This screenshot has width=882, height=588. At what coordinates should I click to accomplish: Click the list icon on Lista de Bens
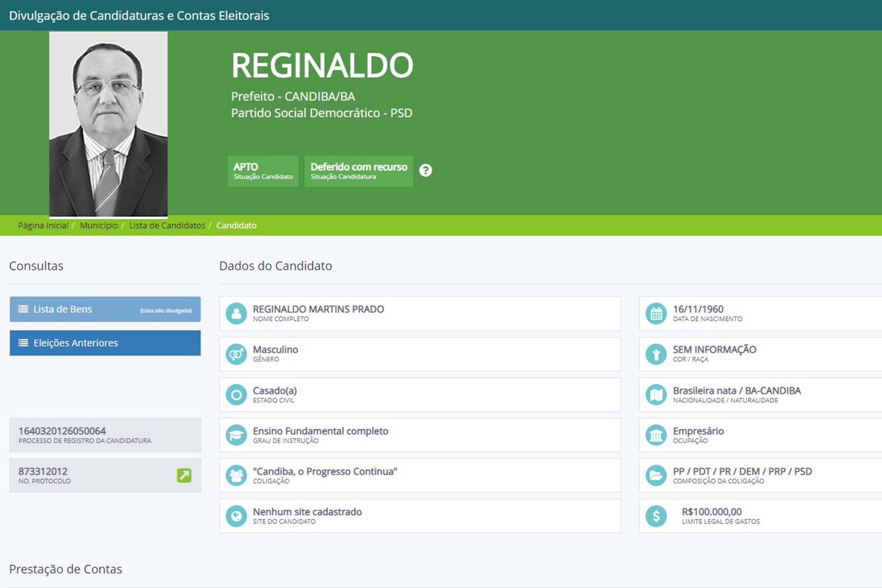[23, 309]
